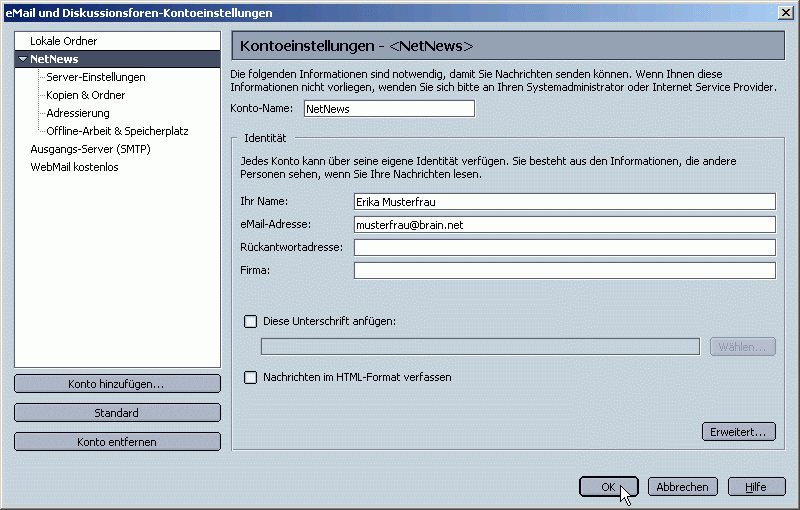Open Offline-Arbeit & Speicherplatz settings
Screen dimensions: 800x510
tap(117, 131)
